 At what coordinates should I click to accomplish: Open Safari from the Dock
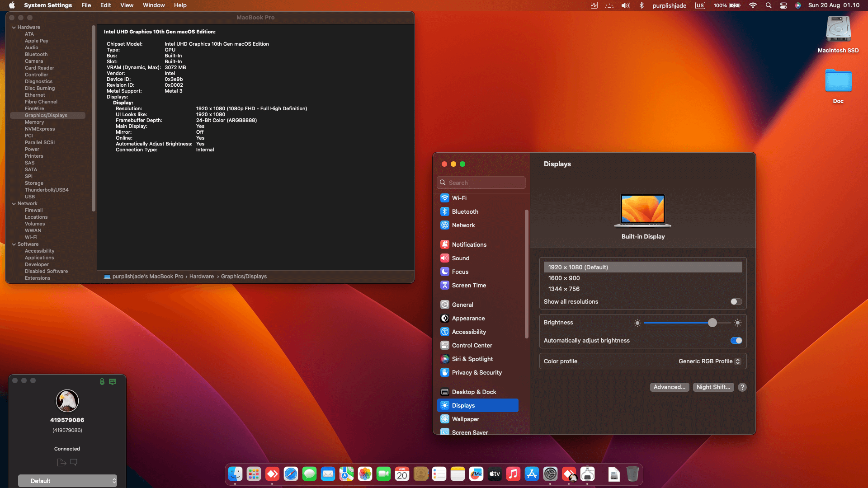pos(291,474)
